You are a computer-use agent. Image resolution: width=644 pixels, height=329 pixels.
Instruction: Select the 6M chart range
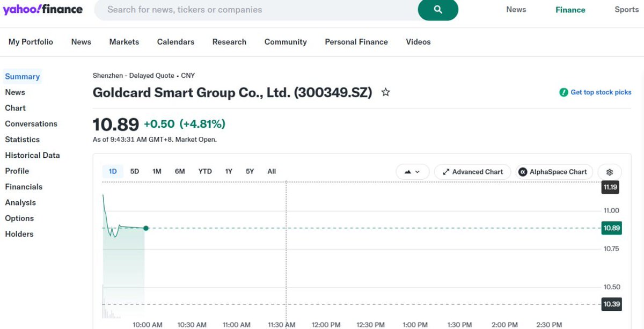180,171
